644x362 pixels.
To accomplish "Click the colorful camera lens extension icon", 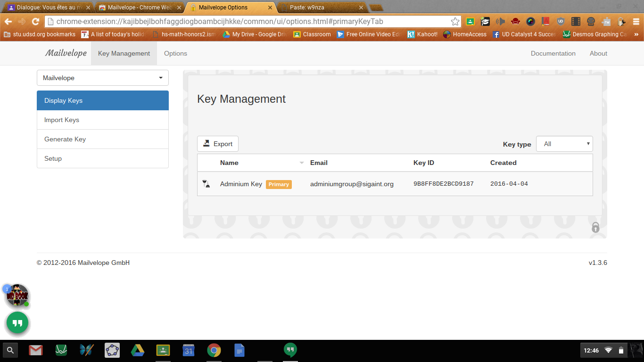I will 530,21.
